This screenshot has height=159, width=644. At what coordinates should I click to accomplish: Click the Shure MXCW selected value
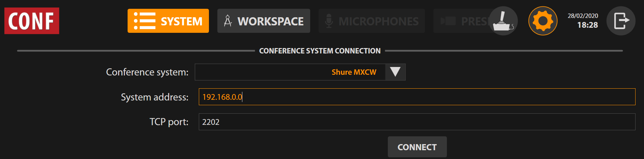(354, 72)
